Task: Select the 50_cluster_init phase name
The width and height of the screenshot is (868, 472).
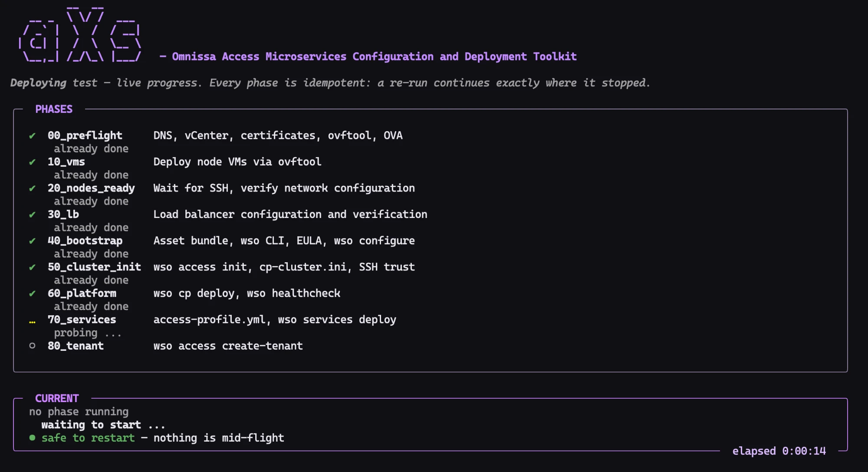Action: click(x=94, y=267)
